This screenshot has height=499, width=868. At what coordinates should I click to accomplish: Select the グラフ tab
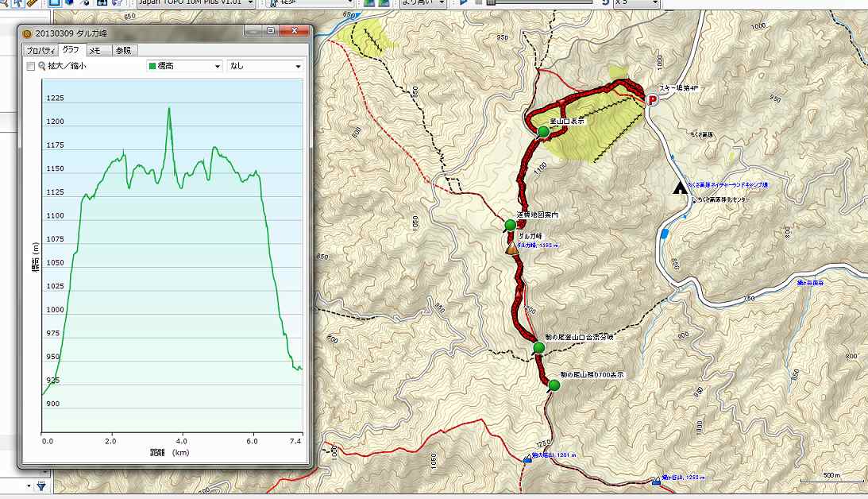tap(71, 49)
